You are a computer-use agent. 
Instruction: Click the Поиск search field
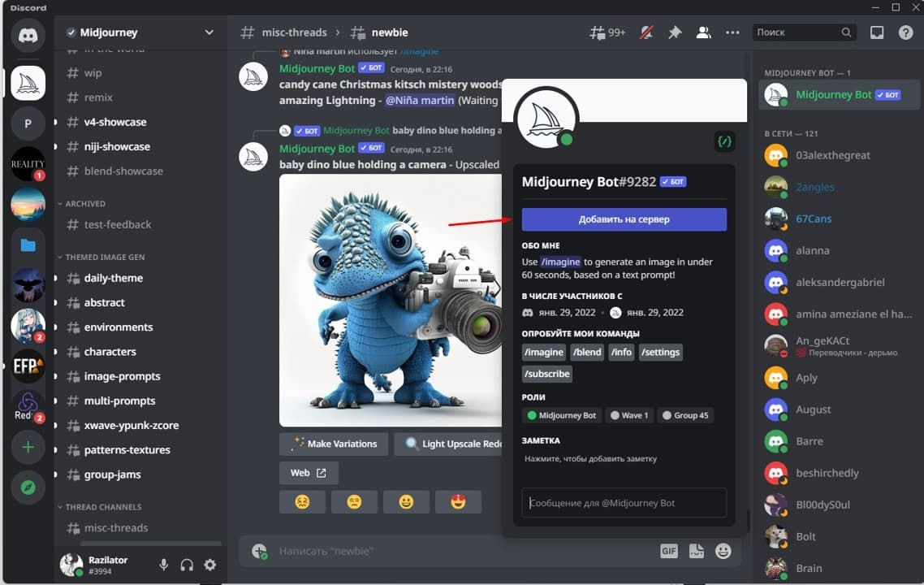[x=805, y=32]
